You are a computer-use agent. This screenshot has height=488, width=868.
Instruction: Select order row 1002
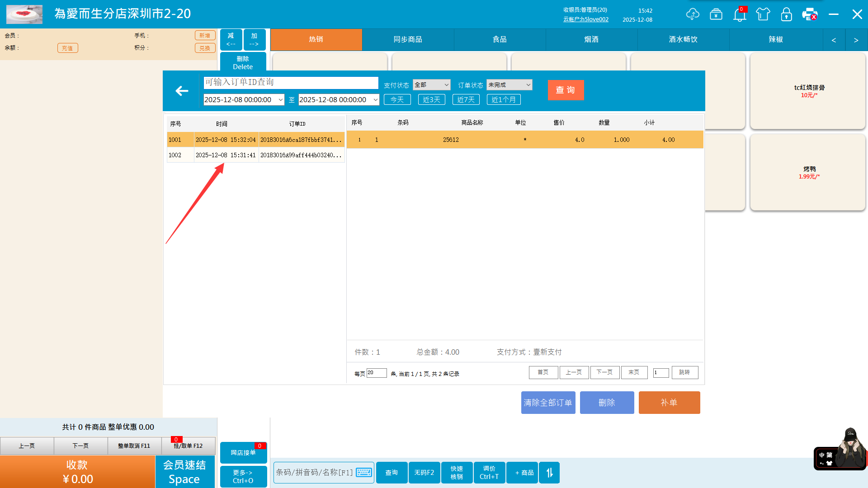pos(255,155)
